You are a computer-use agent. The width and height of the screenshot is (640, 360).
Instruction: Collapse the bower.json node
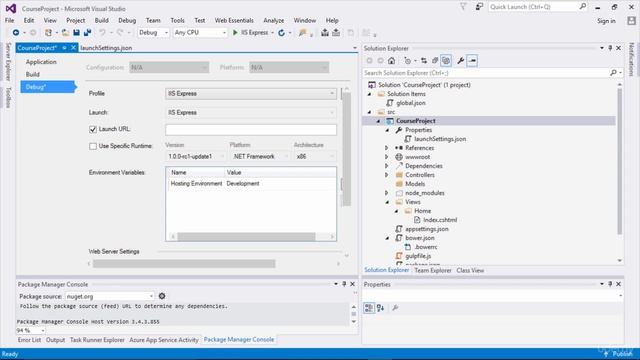pyautogui.click(x=387, y=238)
